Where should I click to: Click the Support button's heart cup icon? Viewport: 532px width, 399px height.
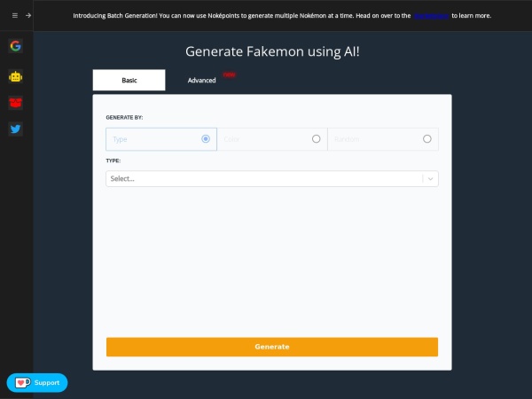pyautogui.click(x=22, y=383)
